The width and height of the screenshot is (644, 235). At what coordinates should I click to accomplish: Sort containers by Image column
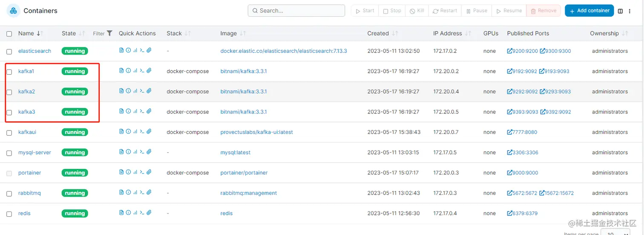[x=233, y=33]
